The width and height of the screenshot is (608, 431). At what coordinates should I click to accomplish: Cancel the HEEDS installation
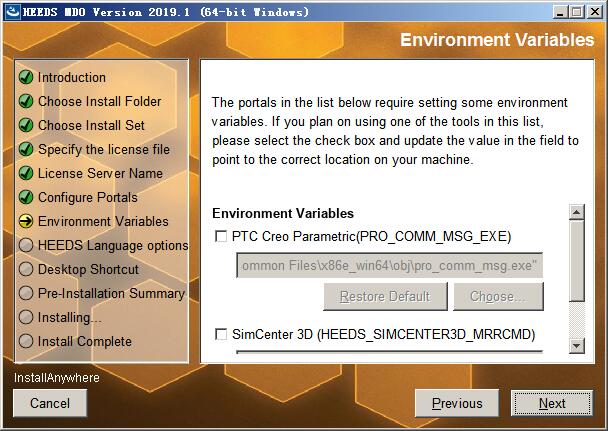(50, 403)
